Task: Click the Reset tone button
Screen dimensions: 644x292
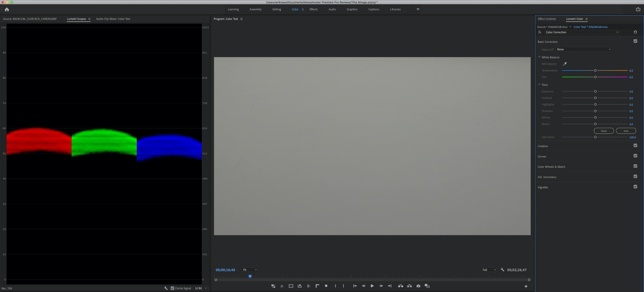Action: pos(604,131)
